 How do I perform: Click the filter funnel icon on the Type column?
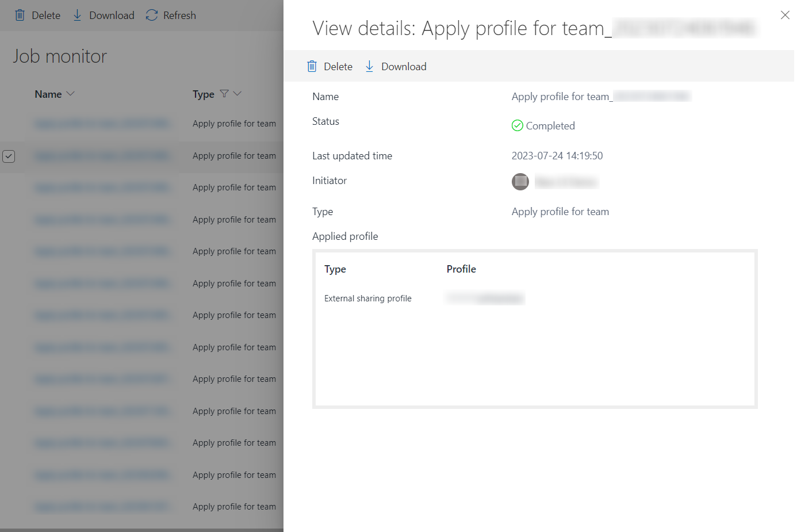tap(225, 94)
